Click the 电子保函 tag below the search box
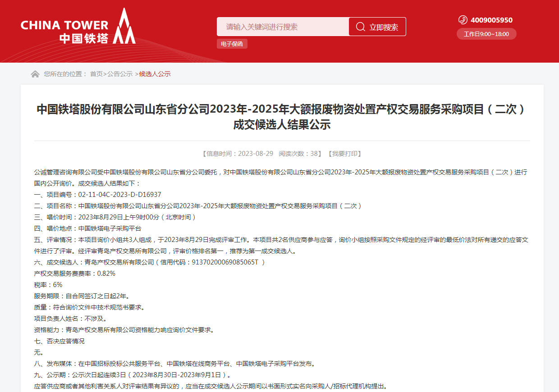The image size is (559, 392). pyautogui.click(x=232, y=44)
